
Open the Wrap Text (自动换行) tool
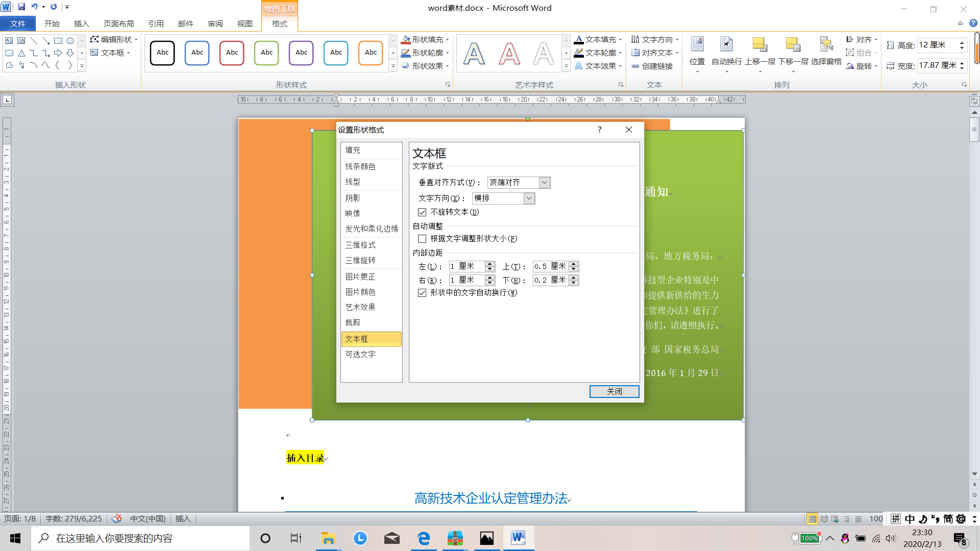pos(727,51)
